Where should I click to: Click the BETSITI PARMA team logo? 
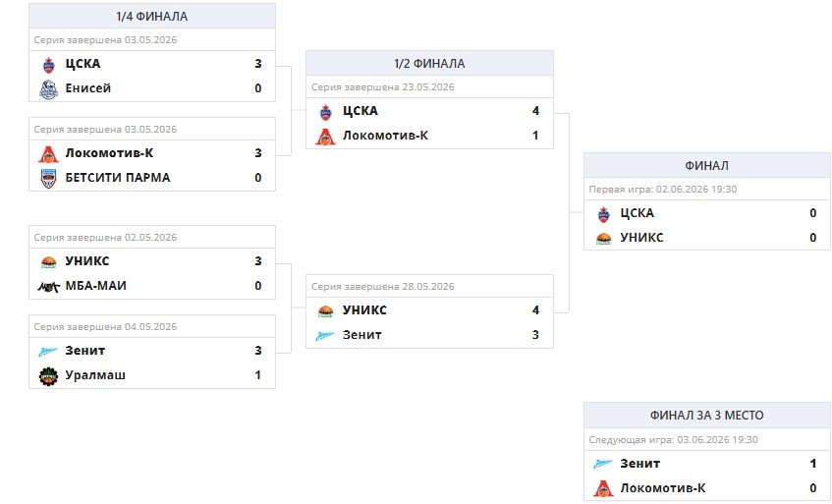click(x=48, y=179)
